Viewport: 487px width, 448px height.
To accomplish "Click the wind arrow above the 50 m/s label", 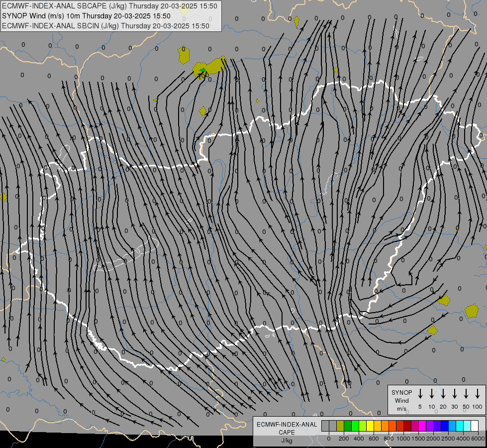I will 466,394.
